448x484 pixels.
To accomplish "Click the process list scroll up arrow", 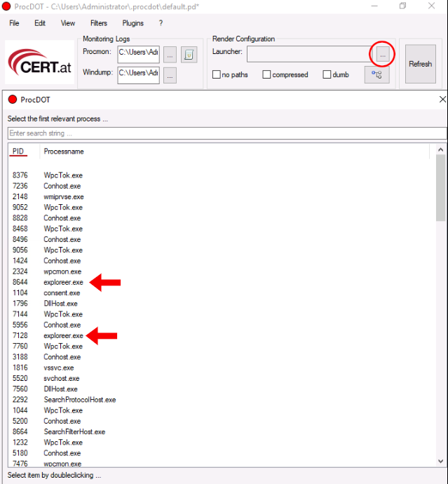I will (440, 149).
